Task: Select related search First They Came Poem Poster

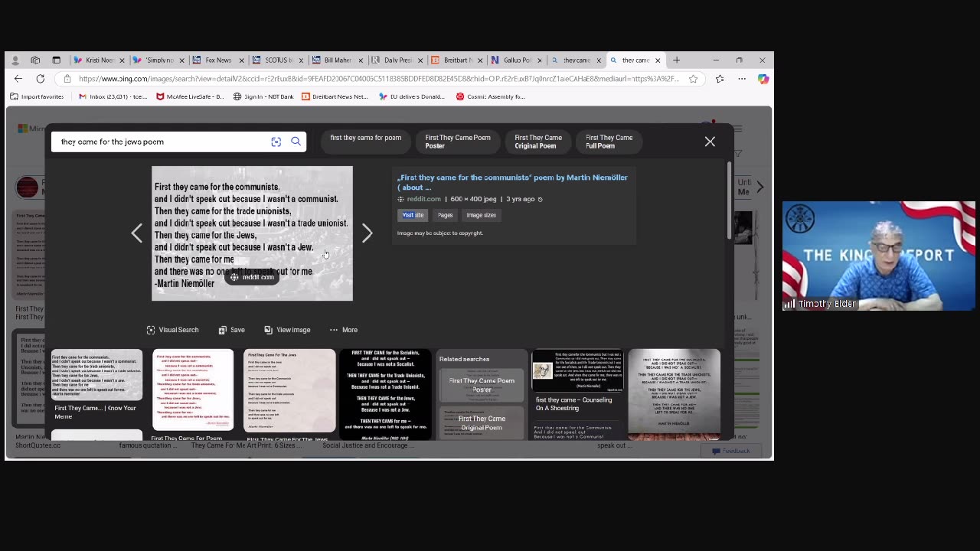Action: point(482,385)
